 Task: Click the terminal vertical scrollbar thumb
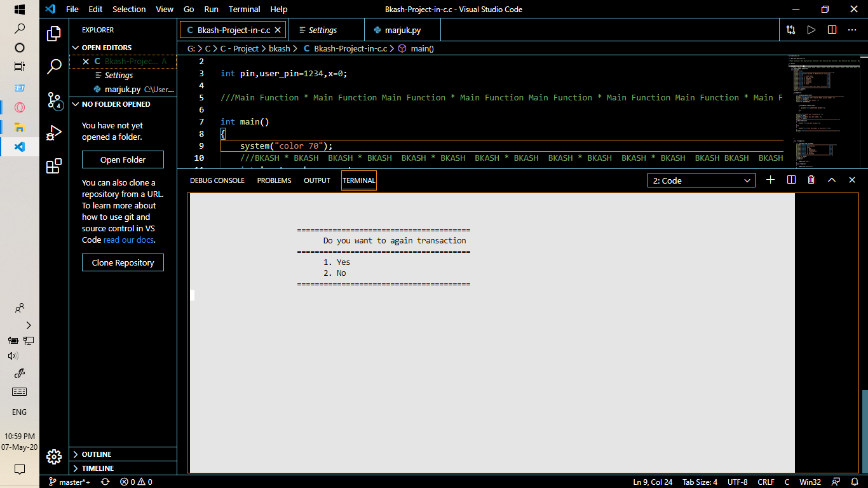click(x=864, y=431)
